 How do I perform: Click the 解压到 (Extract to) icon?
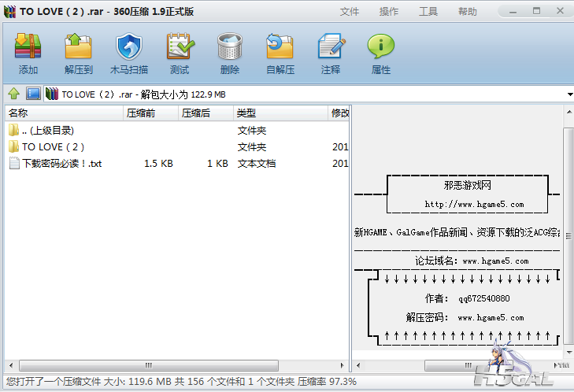(x=78, y=46)
